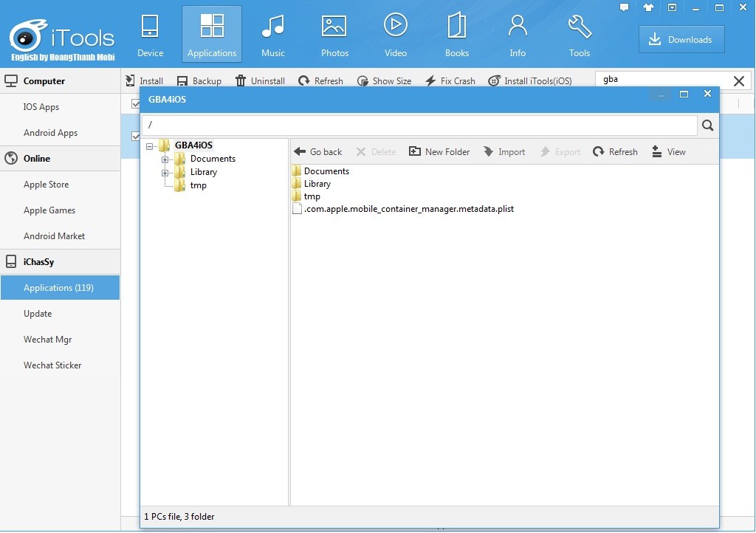Click the GBA4iOS path address field
Viewport: 756px width, 533px height.
pos(419,125)
